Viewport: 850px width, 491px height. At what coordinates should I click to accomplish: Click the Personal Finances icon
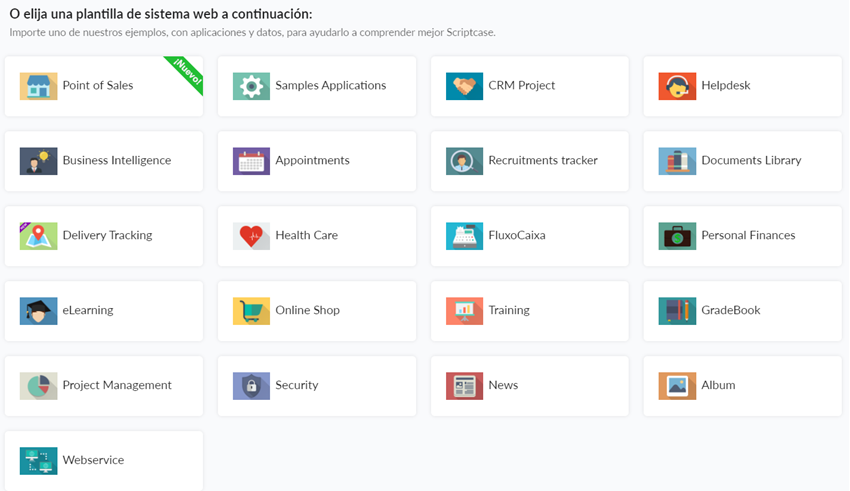click(677, 236)
